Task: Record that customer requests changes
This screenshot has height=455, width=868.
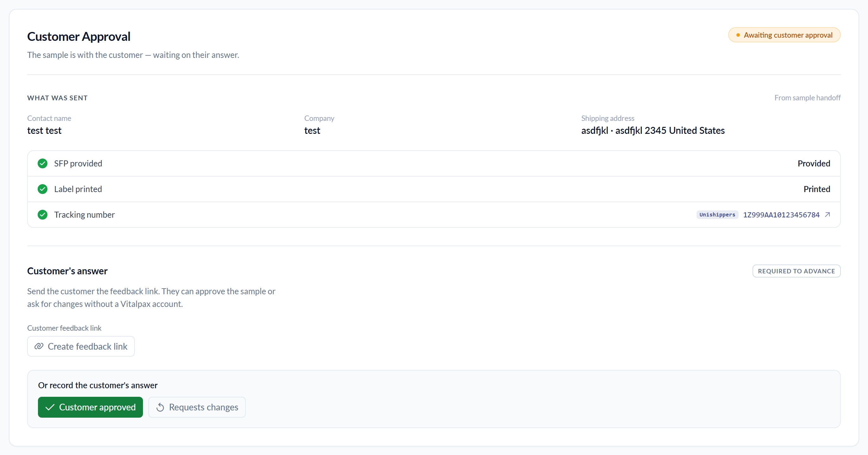Action: tap(197, 407)
